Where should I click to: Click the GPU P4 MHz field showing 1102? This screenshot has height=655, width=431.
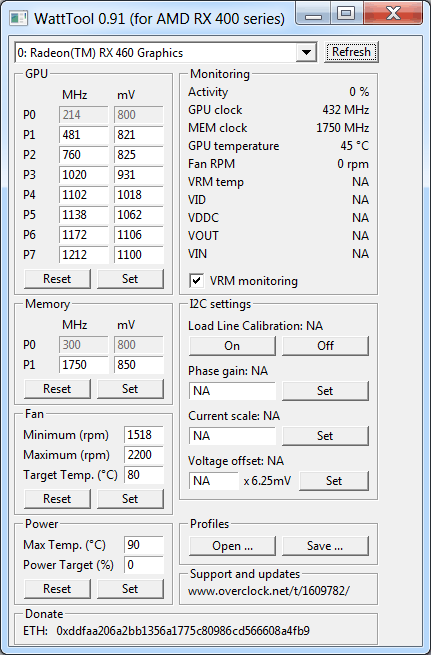83,195
